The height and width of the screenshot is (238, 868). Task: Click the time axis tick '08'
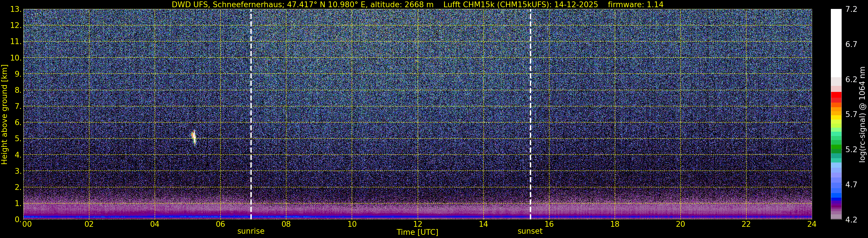[x=286, y=224]
